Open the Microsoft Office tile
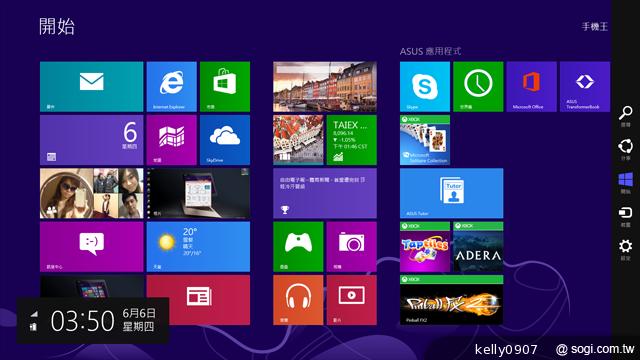This screenshot has width=640, height=360. point(531,87)
